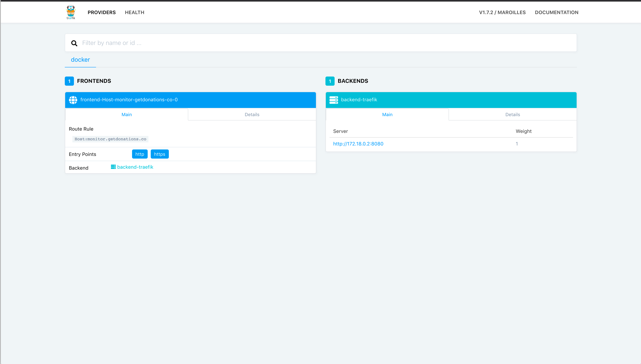
Task: Open PROVIDERS in the navigation bar
Action: coord(102,12)
